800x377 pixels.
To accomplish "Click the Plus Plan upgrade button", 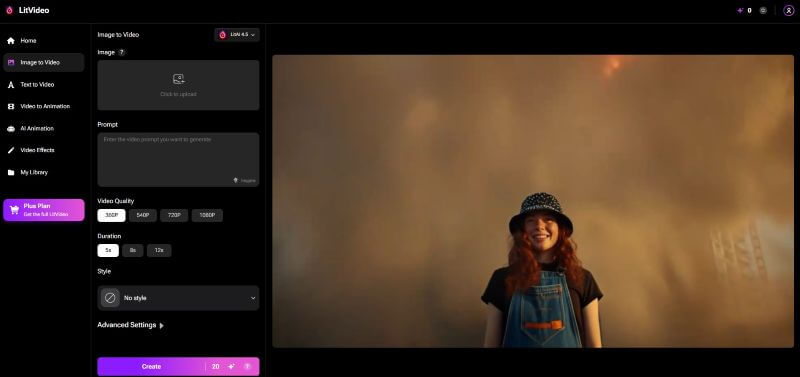I will coord(44,210).
